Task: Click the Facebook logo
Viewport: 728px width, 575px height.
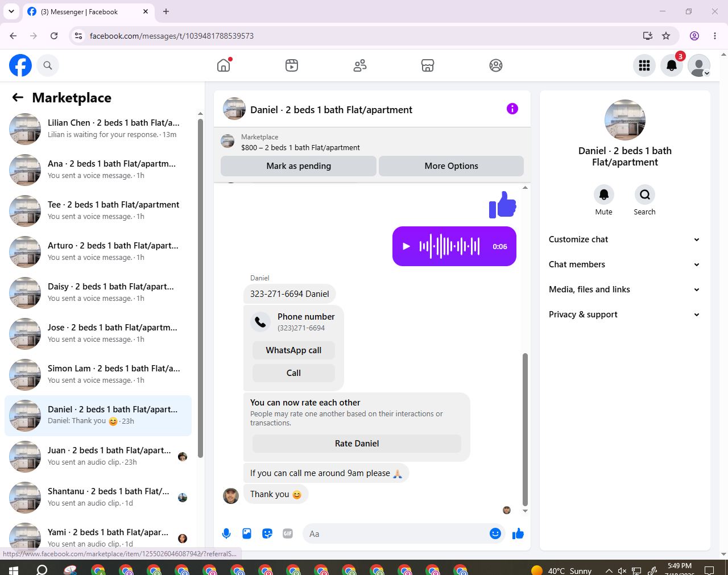Action: point(20,65)
